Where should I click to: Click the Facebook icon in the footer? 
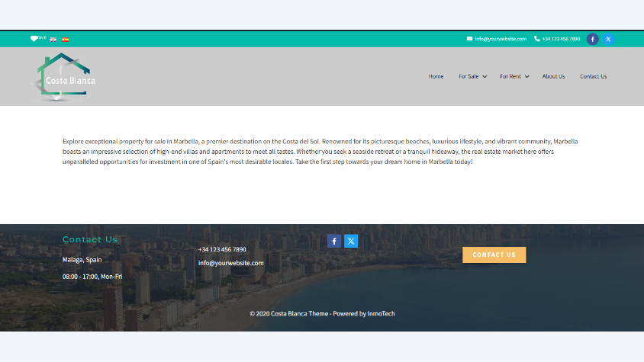[x=334, y=241]
